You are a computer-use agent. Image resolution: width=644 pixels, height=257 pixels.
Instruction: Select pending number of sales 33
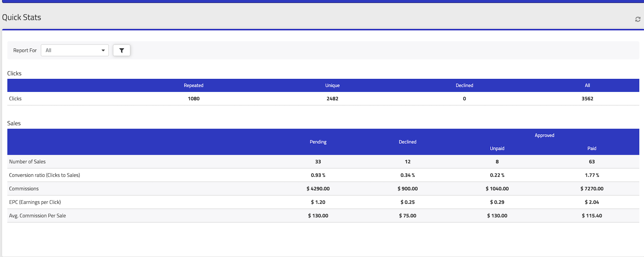tap(318, 161)
